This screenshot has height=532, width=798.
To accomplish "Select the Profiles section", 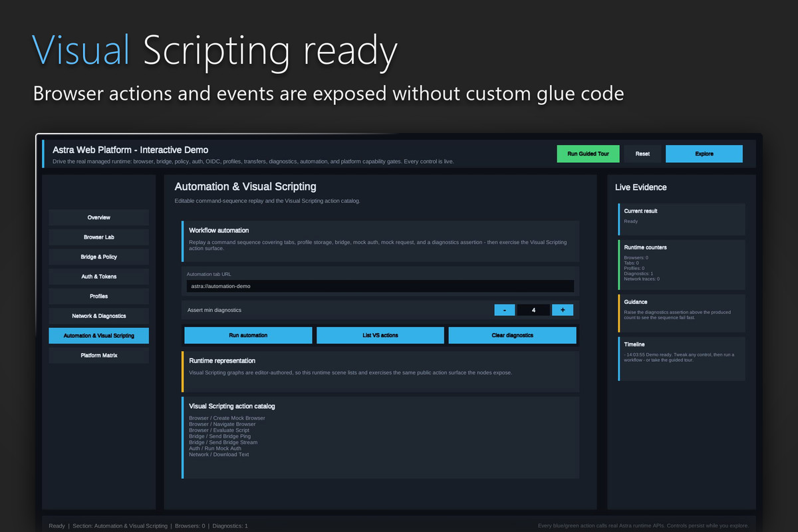I will coord(99,296).
